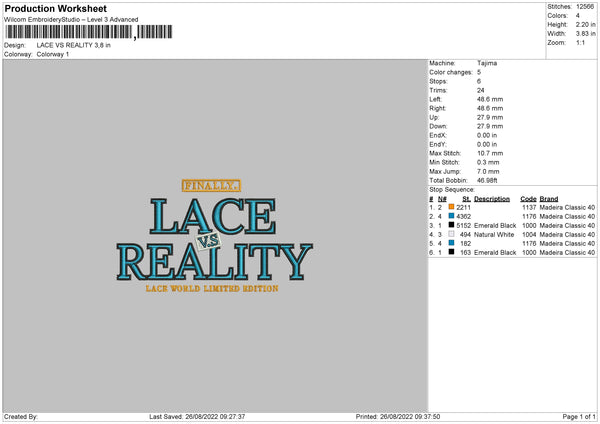Select stitch count 2211 in row 1
Image resolution: width=600 pixels, height=424 pixels.
463,207
